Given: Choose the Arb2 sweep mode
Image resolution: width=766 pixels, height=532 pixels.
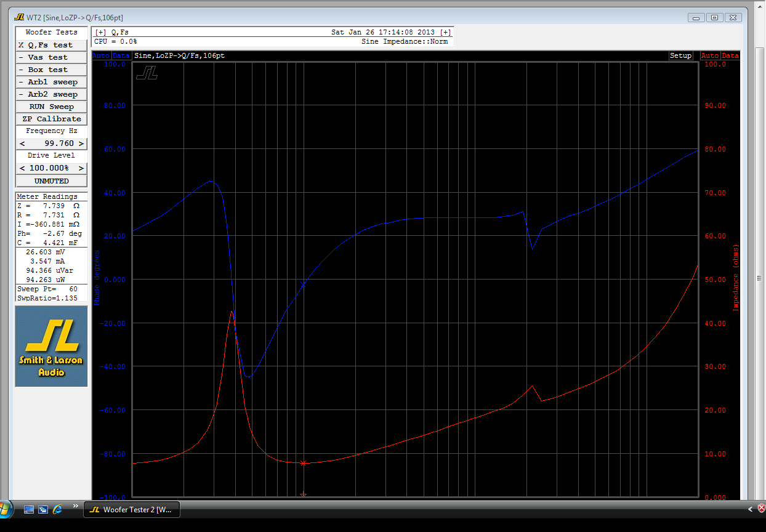Looking at the screenshot, I should pos(51,94).
